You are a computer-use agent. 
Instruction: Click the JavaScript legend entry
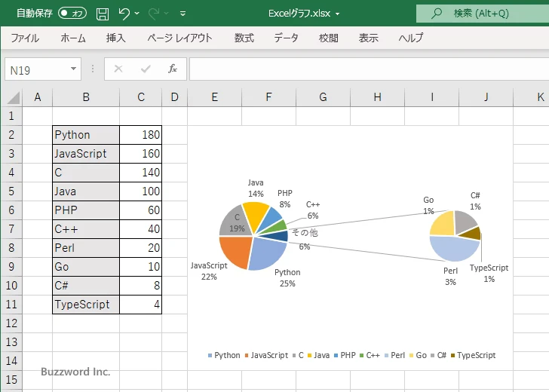[266, 355]
